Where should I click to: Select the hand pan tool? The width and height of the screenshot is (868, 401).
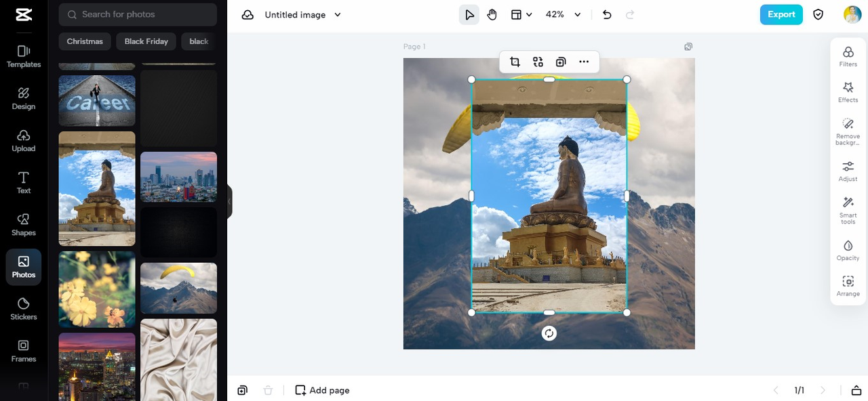pyautogui.click(x=492, y=15)
